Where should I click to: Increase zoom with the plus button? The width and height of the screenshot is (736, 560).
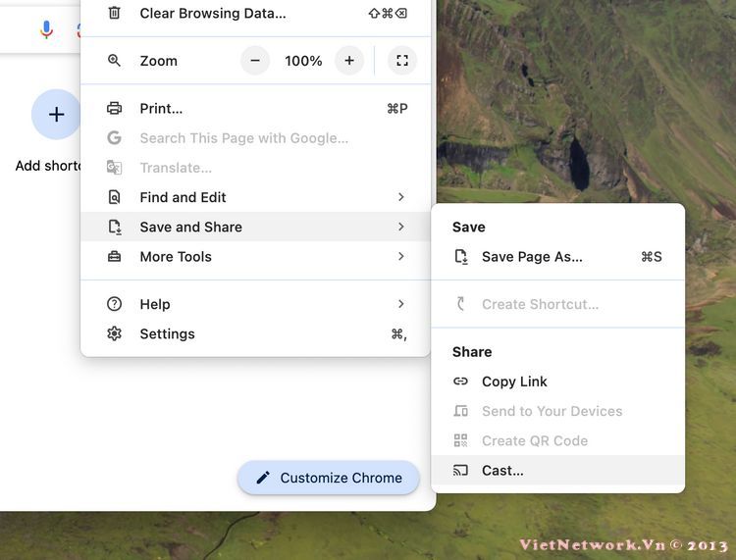tap(348, 61)
